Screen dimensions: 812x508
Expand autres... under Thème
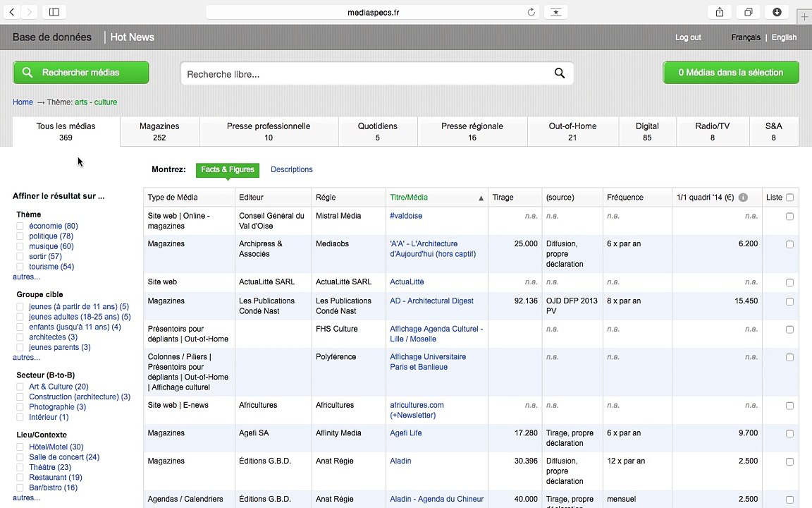26,277
